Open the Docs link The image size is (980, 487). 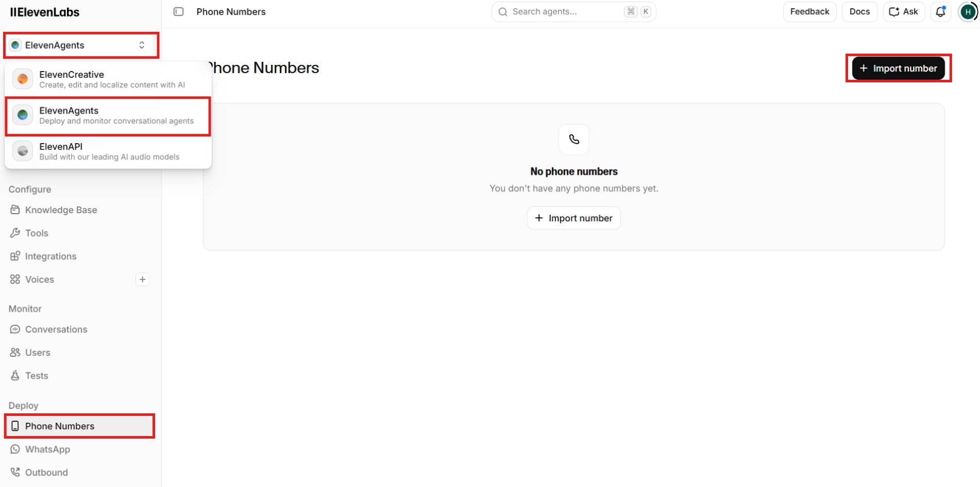coord(859,12)
